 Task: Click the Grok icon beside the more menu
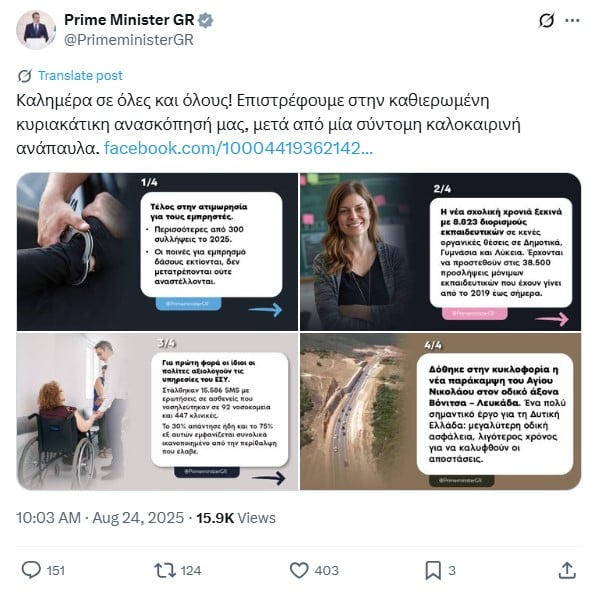(x=546, y=20)
